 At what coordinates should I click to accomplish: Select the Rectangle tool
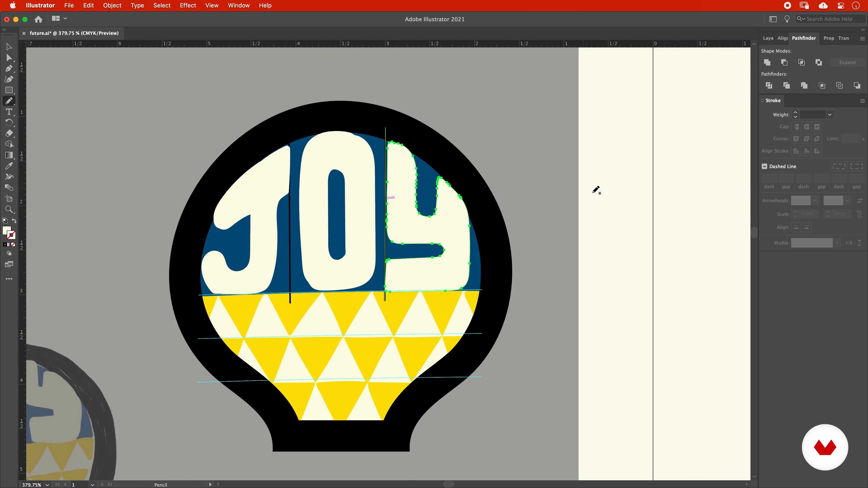tap(9, 90)
